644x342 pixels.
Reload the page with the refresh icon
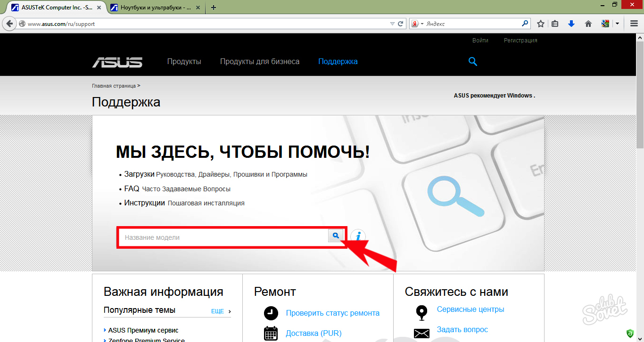pos(401,24)
